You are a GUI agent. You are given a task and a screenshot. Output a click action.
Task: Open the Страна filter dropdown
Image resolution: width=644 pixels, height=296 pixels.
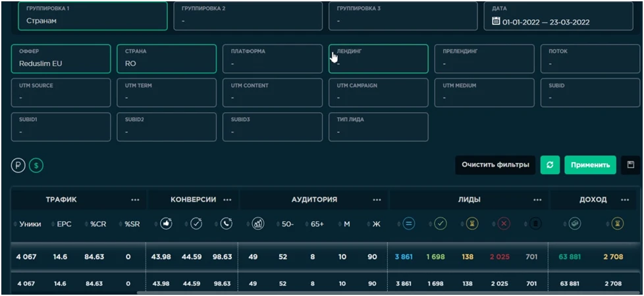pos(167,59)
